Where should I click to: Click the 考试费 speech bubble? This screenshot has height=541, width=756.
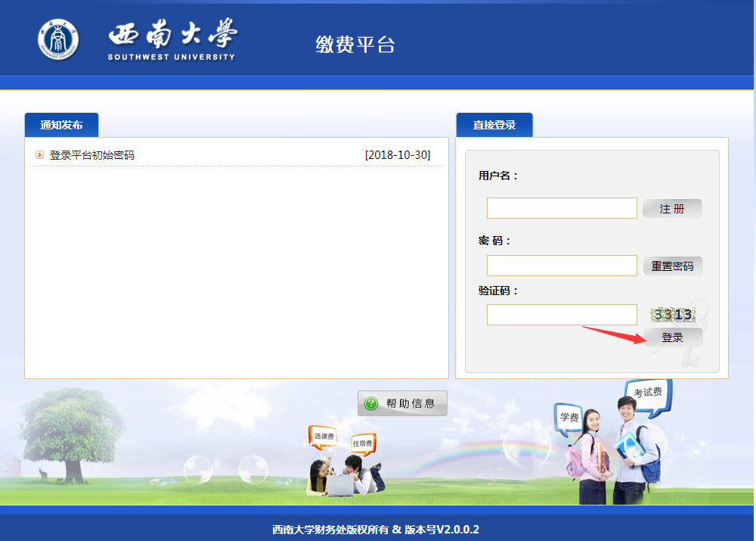coord(647,393)
